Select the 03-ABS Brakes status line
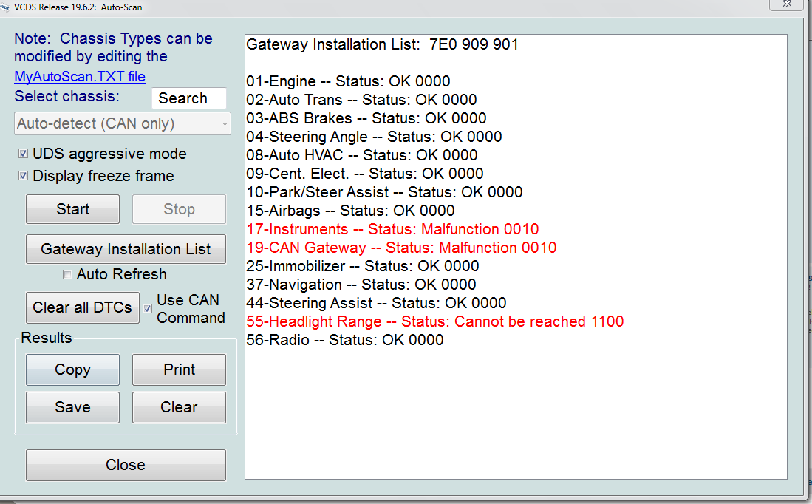 point(366,119)
